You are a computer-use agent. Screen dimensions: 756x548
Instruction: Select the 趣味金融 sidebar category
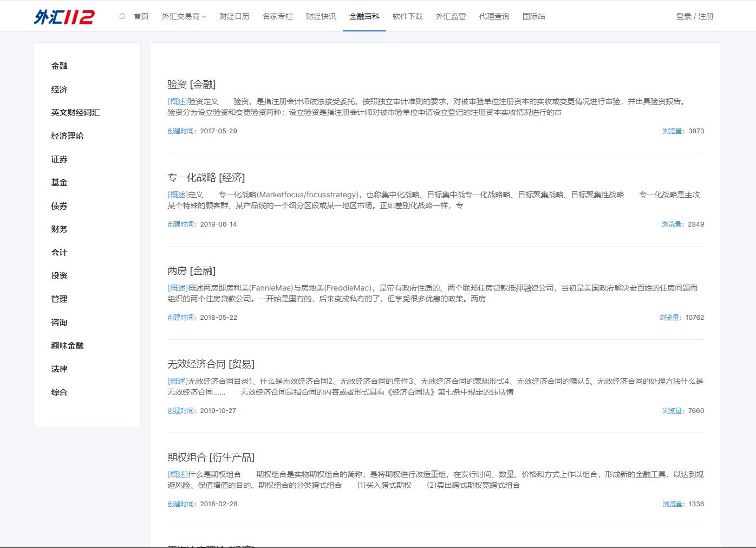point(68,345)
